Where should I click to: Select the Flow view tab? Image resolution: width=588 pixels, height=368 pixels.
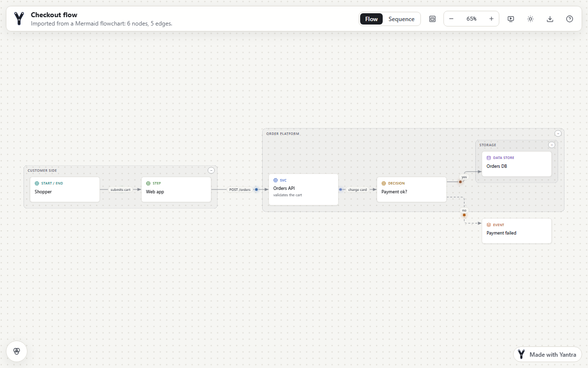click(371, 19)
